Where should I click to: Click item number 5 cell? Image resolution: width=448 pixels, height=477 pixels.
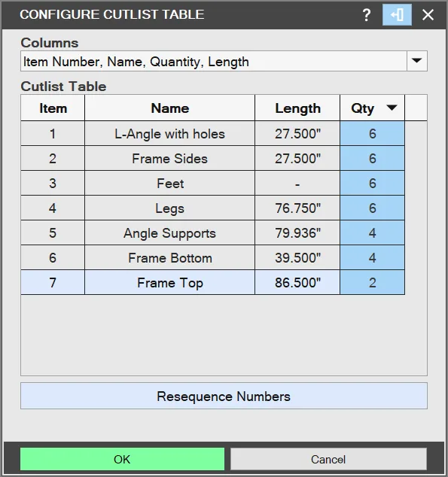click(53, 233)
